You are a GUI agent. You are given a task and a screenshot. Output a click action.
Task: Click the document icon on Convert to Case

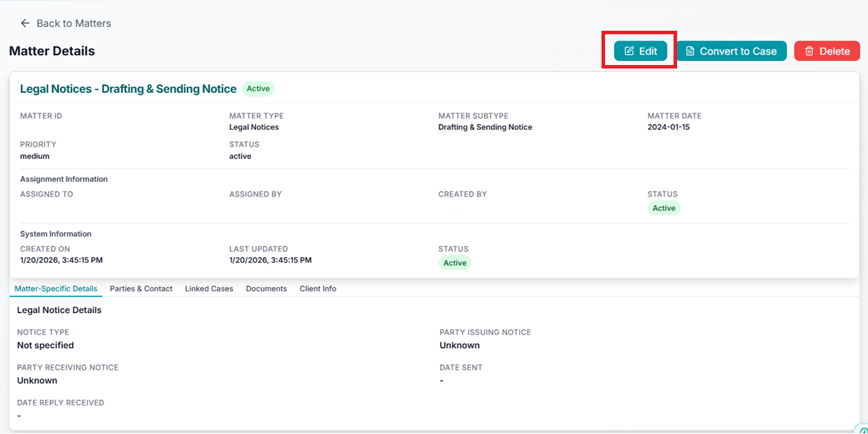[x=690, y=51]
